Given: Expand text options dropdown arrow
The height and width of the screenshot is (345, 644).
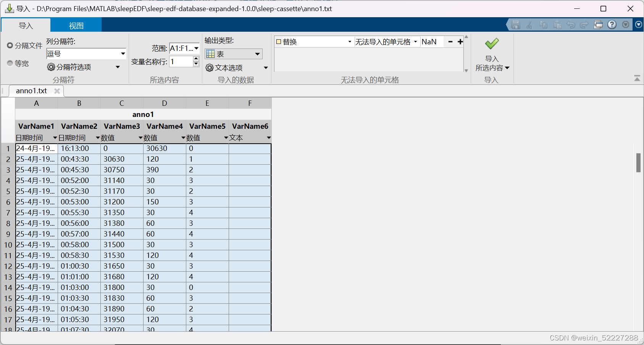Looking at the screenshot, I should point(266,68).
